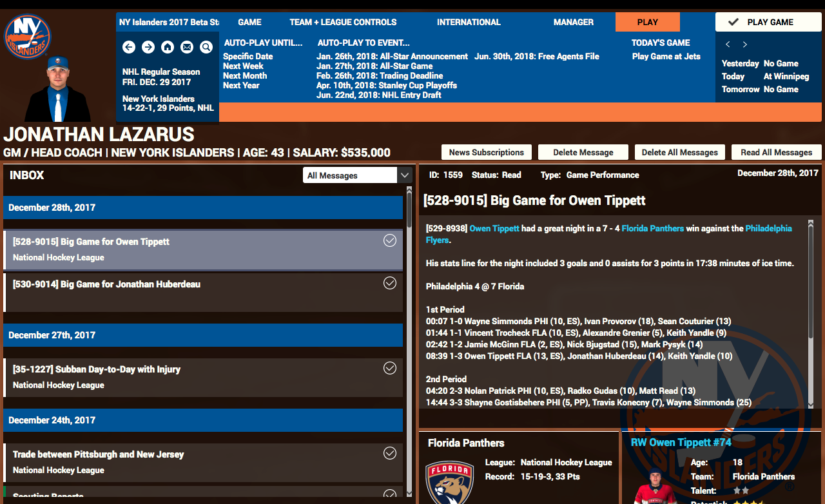Open the MANAGER menu
This screenshot has width=825, height=504.
[574, 22]
